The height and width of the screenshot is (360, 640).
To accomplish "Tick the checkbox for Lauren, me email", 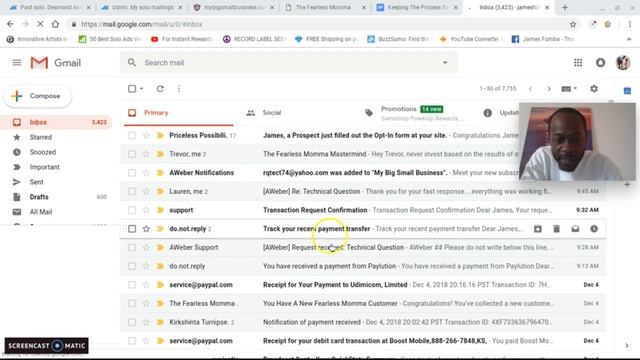I will pos(132,191).
